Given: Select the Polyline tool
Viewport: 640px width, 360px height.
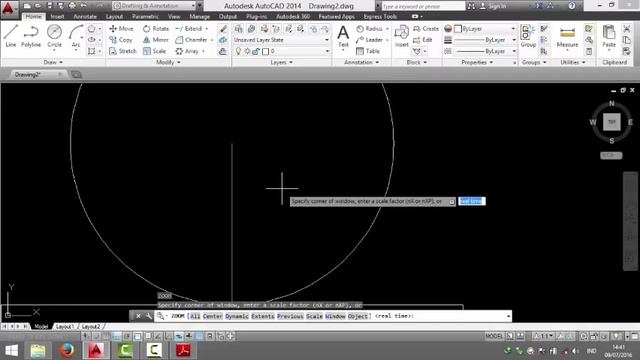Looking at the screenshot, I should click(31, 36).
